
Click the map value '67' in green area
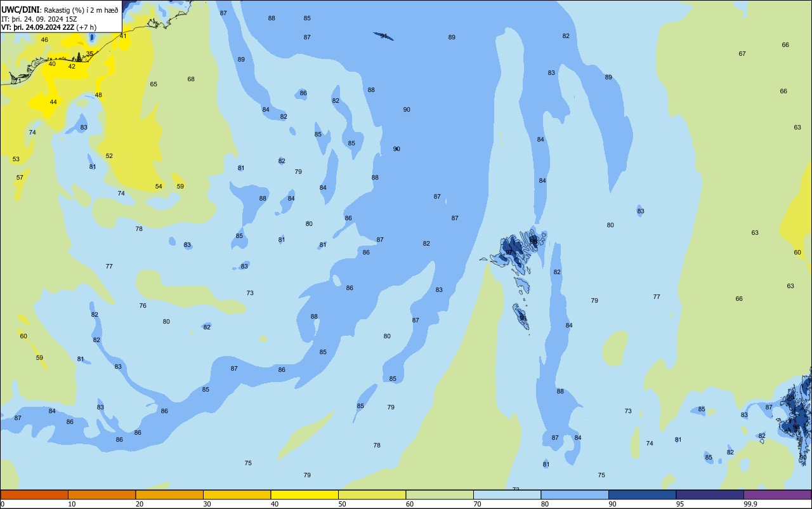click(742, 54)
